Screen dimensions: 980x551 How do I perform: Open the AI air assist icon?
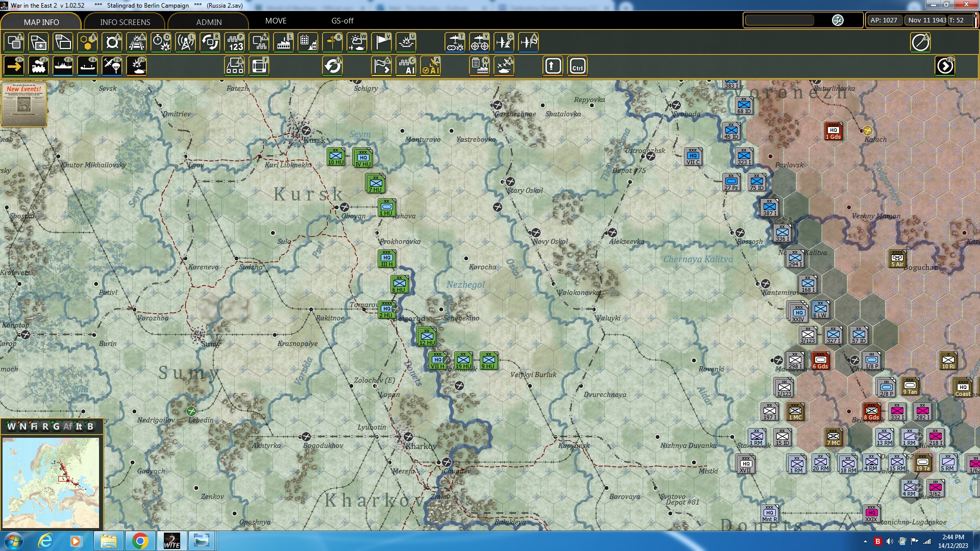[430, 66]
